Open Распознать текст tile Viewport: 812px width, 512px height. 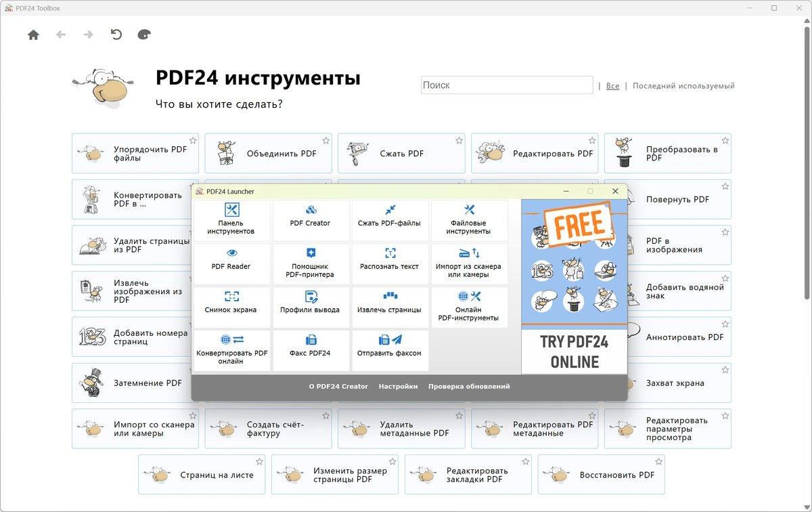coord(390,263)
